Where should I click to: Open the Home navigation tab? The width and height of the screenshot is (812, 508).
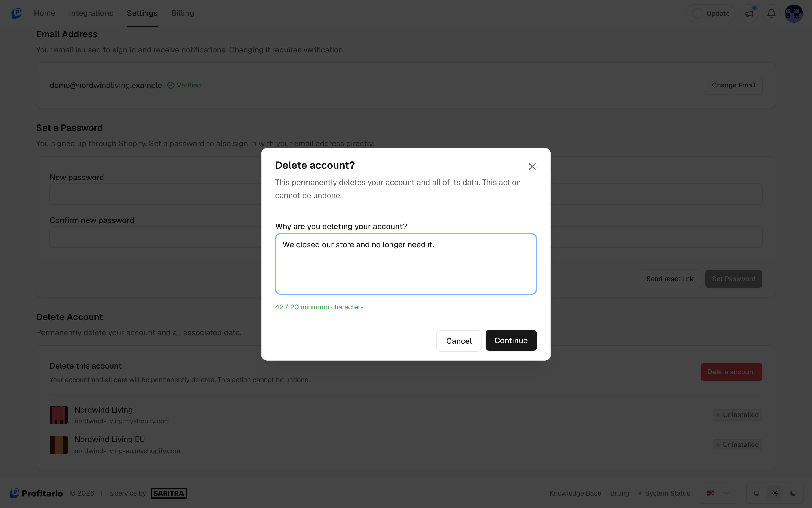coord(45,13)
